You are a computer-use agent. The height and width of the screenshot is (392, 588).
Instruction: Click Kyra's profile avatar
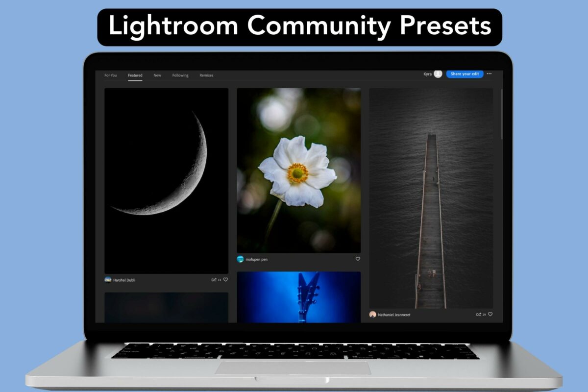(x=438, y=74)
